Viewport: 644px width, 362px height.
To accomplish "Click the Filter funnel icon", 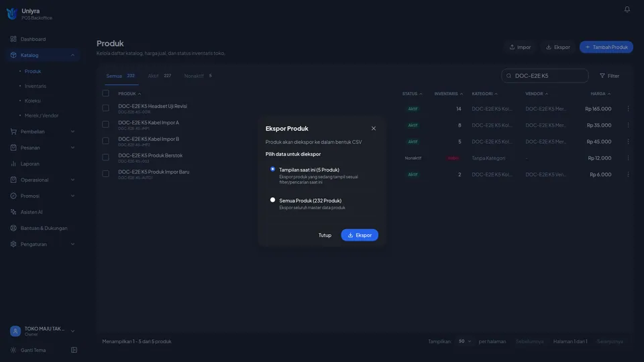I will pos(602,76).
